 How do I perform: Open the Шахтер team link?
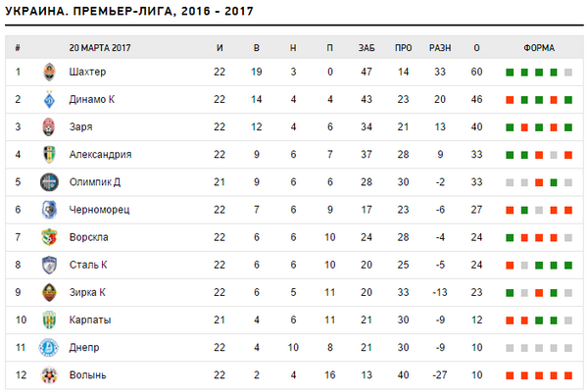point(87,72)
